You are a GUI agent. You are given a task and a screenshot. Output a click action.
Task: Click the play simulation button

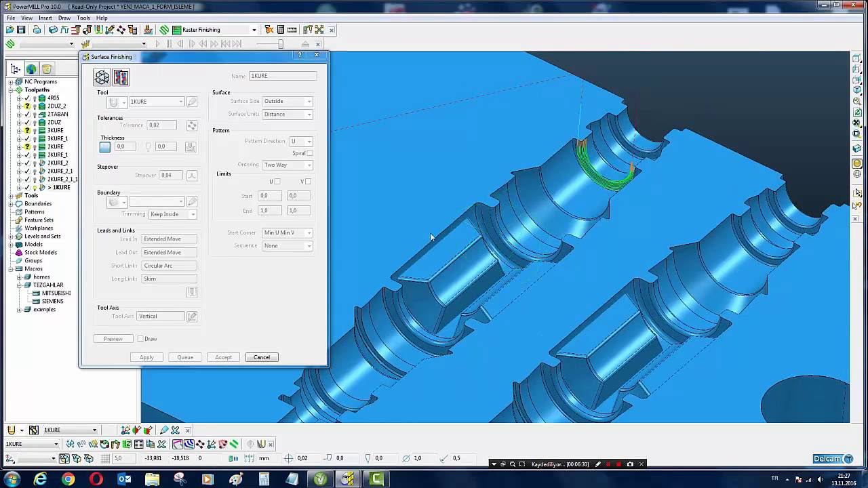[x=157, y=44]
